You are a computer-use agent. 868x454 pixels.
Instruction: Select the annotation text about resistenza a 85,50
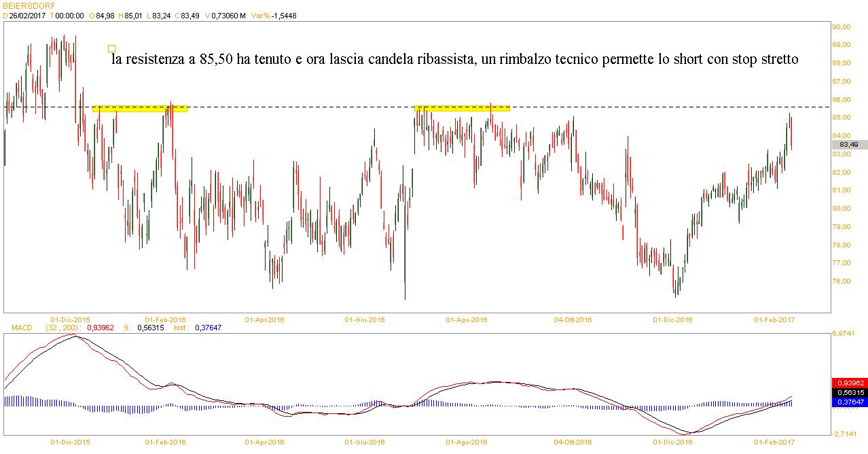point(455,60)
